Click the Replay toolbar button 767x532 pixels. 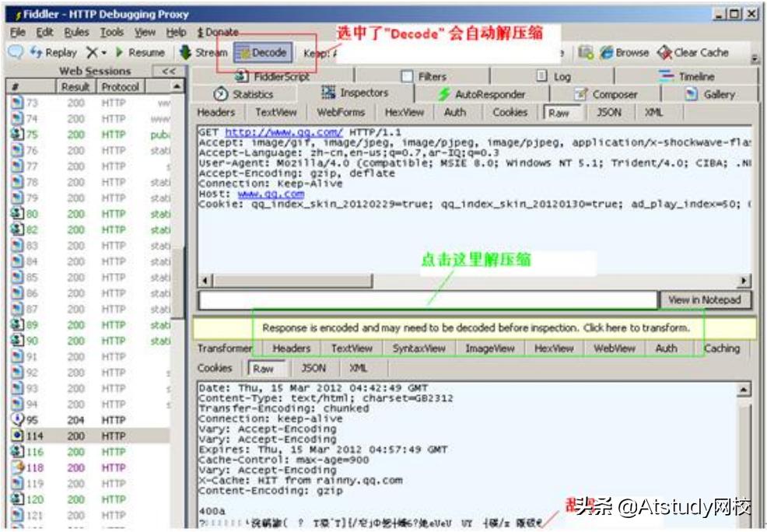point(54,52)
